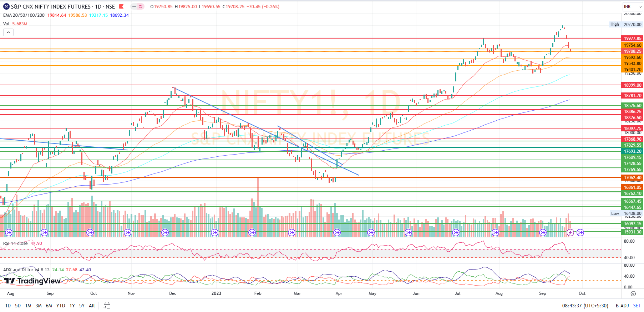
Task: Click rollover marker above May label
Action: tap(371, 233)
